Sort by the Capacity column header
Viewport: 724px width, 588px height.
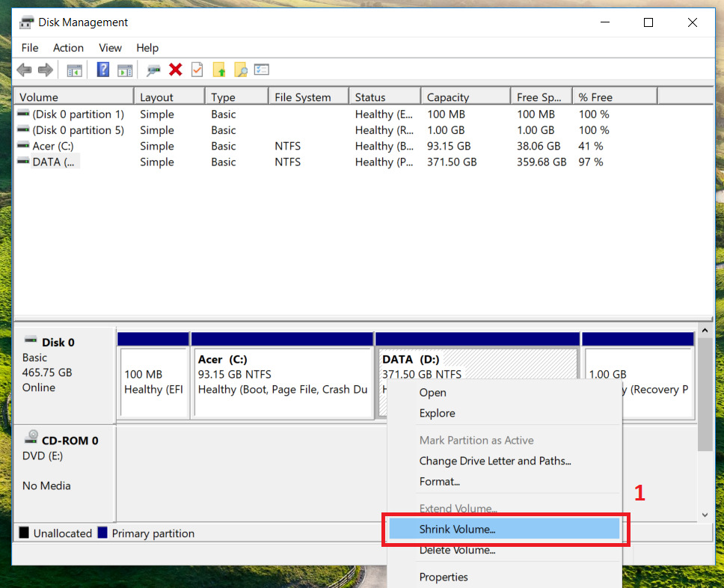tap(466, 97)
